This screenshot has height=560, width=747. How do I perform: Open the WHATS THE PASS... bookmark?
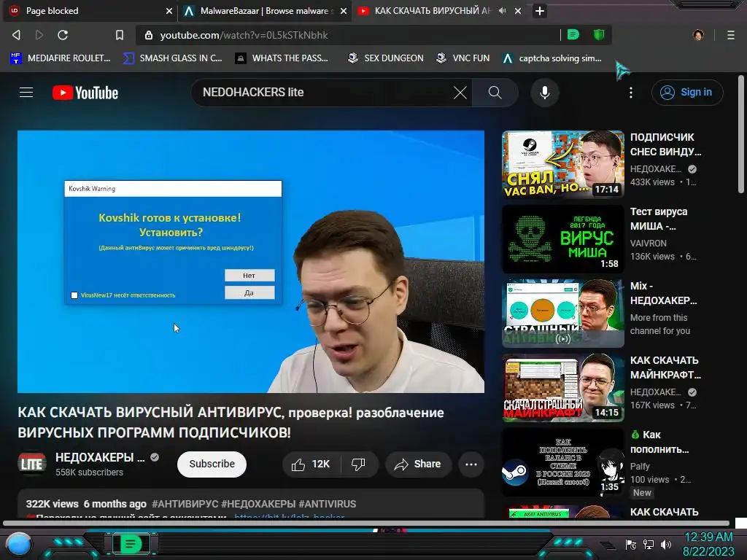[x=282, y=58]
